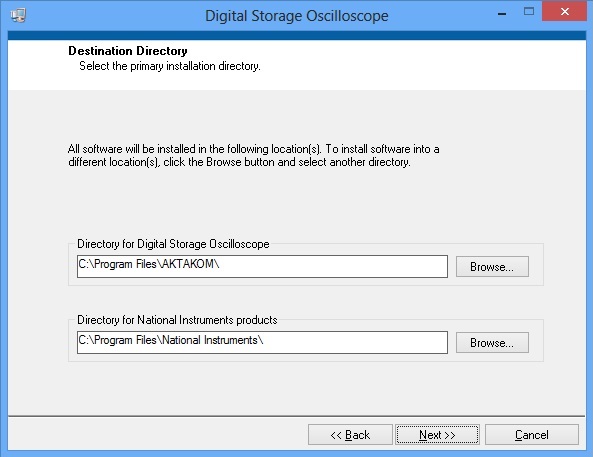Browse for the National Instruments products directory
The image size is (593, 457).
pyautogui.click(x=492, y=343)
